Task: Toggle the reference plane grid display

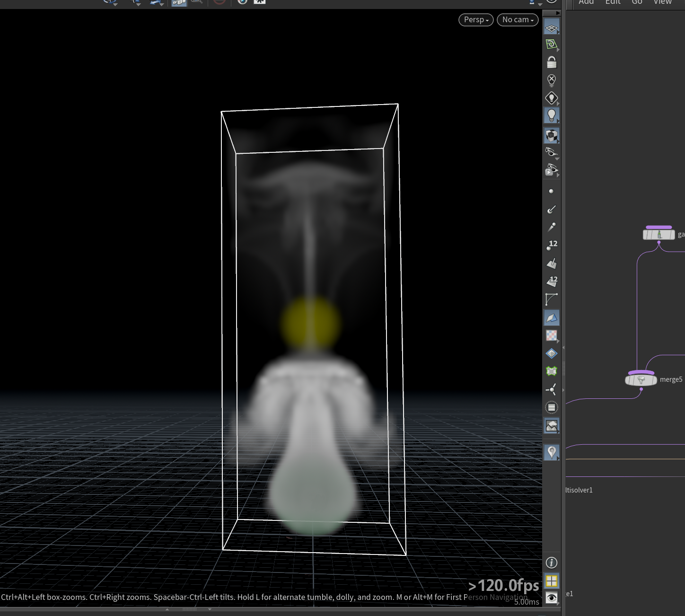Action: 552,27
